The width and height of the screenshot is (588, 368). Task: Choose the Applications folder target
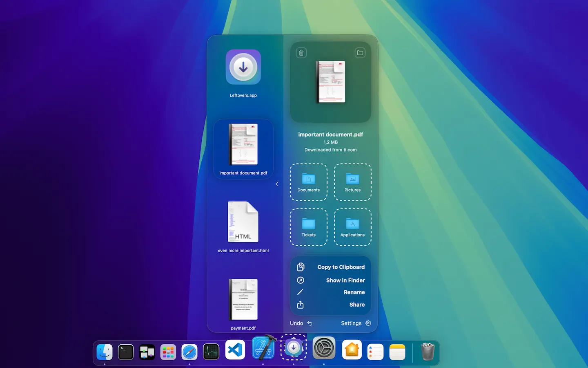pos(352,227)
